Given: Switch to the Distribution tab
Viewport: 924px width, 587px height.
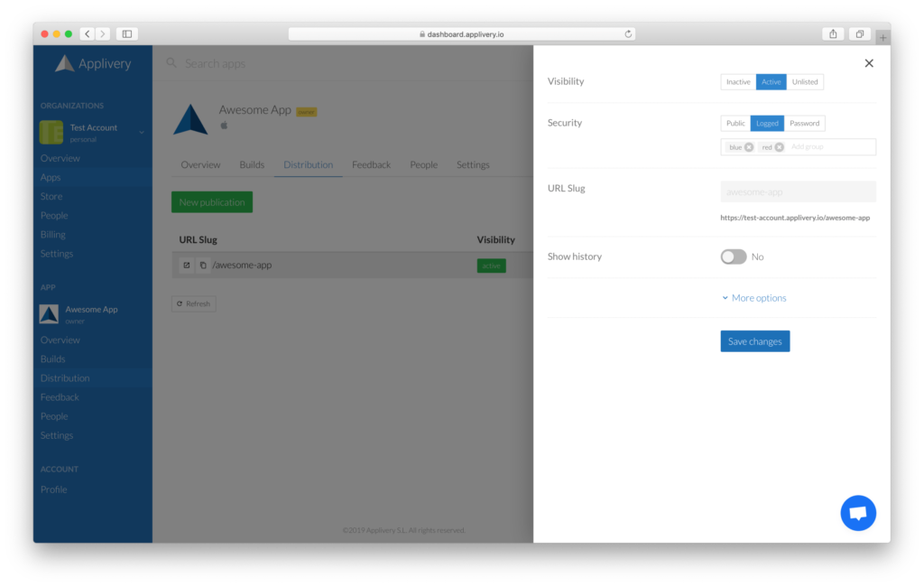Looking at the screenshot, I should 309,164.
